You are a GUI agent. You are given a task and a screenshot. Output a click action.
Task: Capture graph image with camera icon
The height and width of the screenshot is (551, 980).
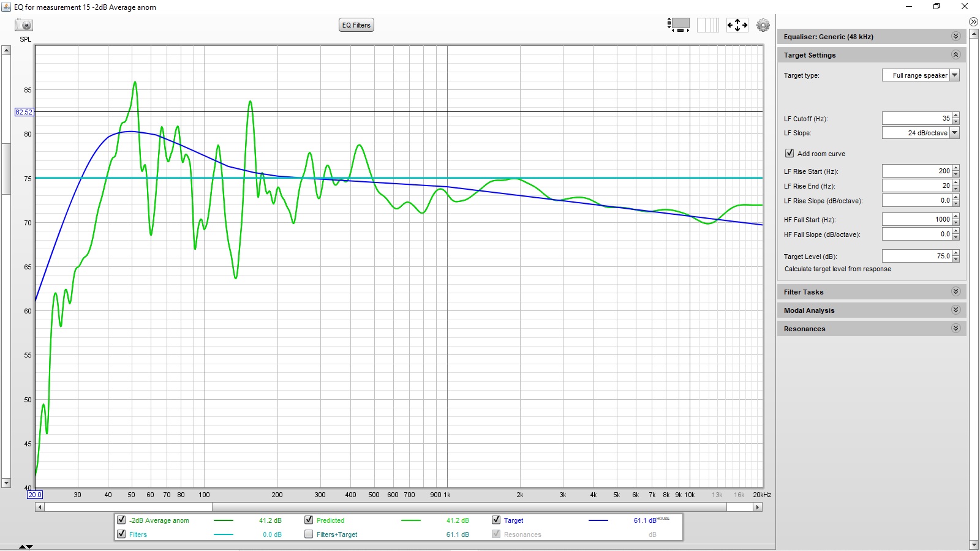coord(24,25)
